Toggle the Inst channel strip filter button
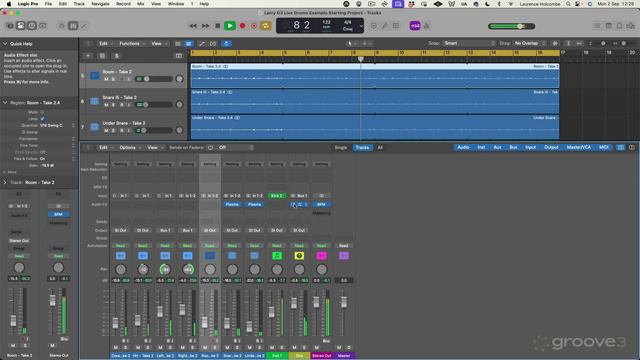640x360 pixels. point(481,147)
